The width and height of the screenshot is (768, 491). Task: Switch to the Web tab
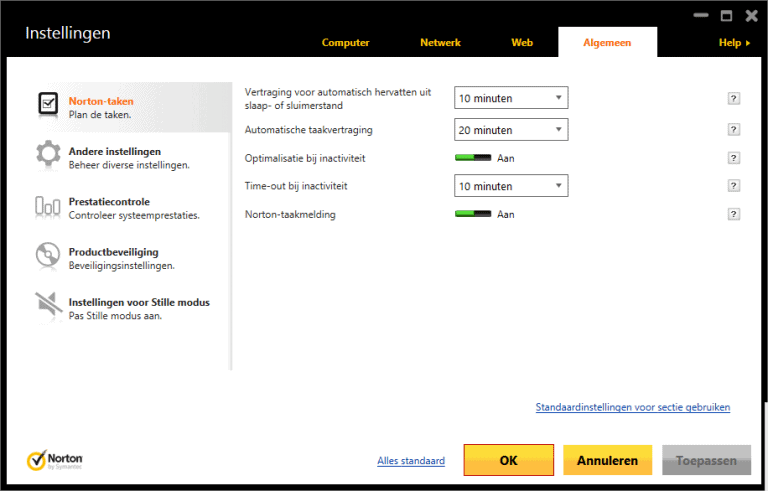point(522,43)
